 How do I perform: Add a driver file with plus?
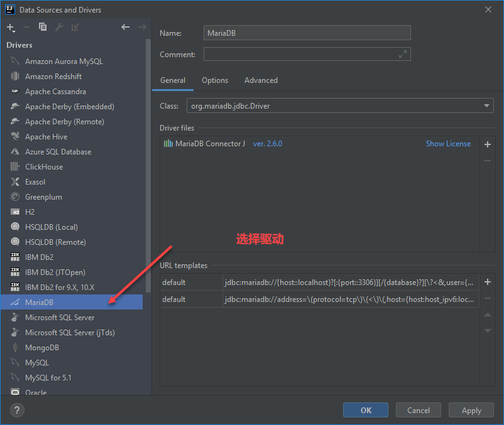[488, 144]
